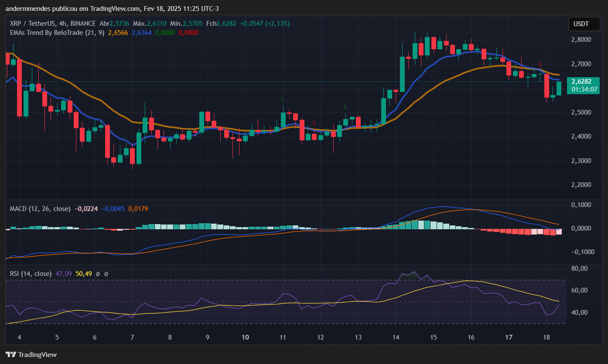Click date 14 on the time axis

396,337
